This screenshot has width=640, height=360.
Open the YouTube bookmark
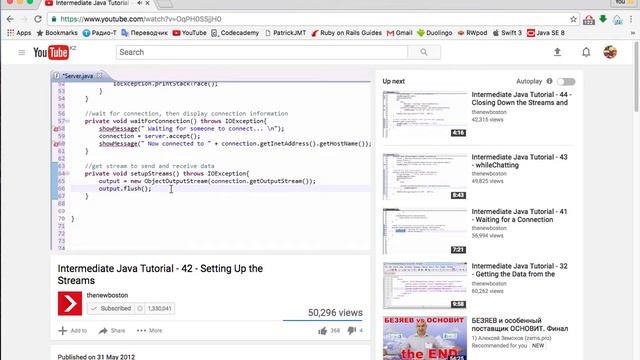[x=190, y=33]
